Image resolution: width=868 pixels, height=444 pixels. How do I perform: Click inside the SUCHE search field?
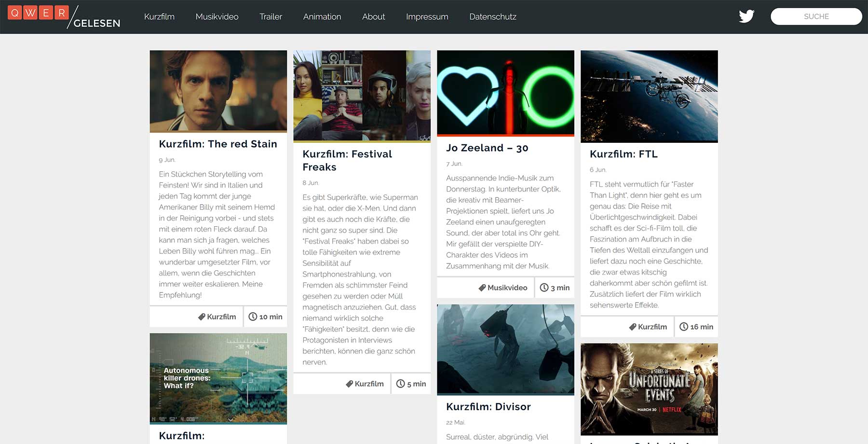816,16
